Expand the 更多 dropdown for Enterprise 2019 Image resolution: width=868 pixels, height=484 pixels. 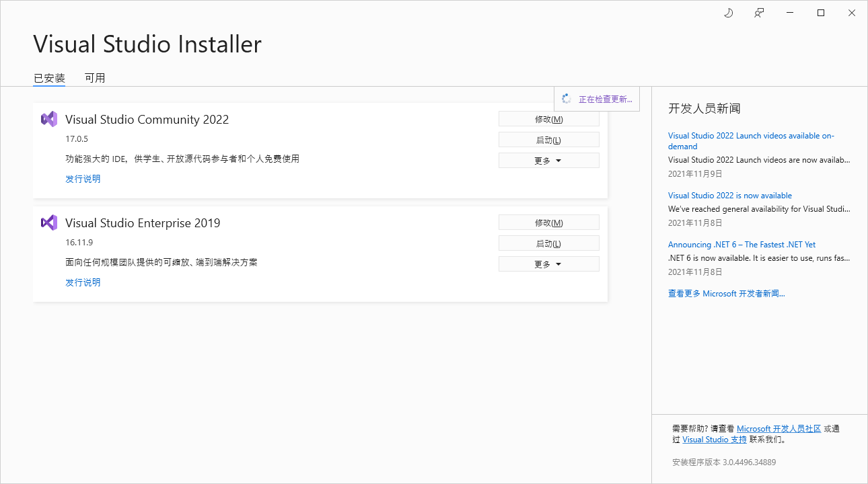(x=548, y=264)
